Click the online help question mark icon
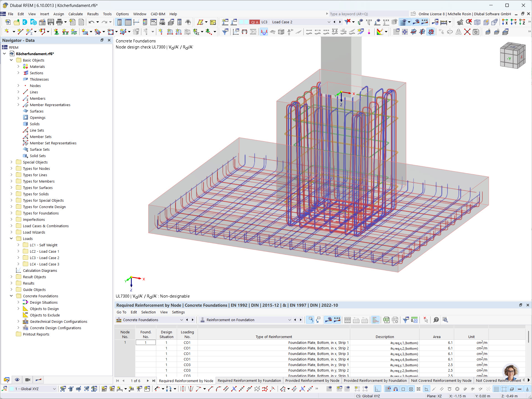This screenshot has height=399, width=532. pos(436,320)
